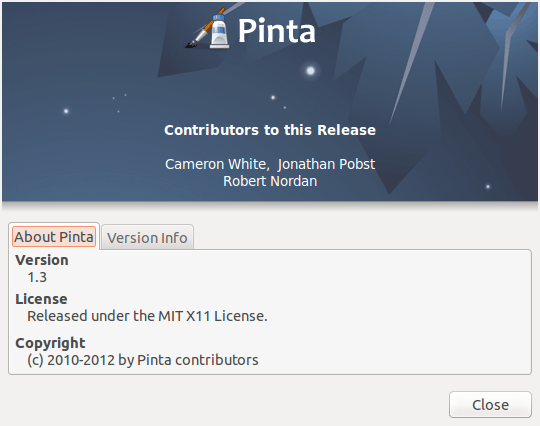
Task: Click the large Pinta title text
Action: (x=277, y=31)
